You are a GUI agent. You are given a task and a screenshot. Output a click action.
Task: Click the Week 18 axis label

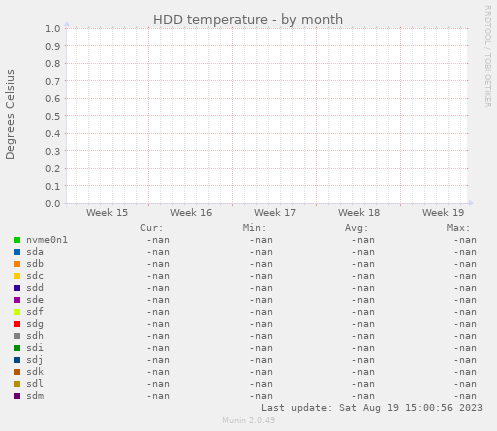coord(359,213)
